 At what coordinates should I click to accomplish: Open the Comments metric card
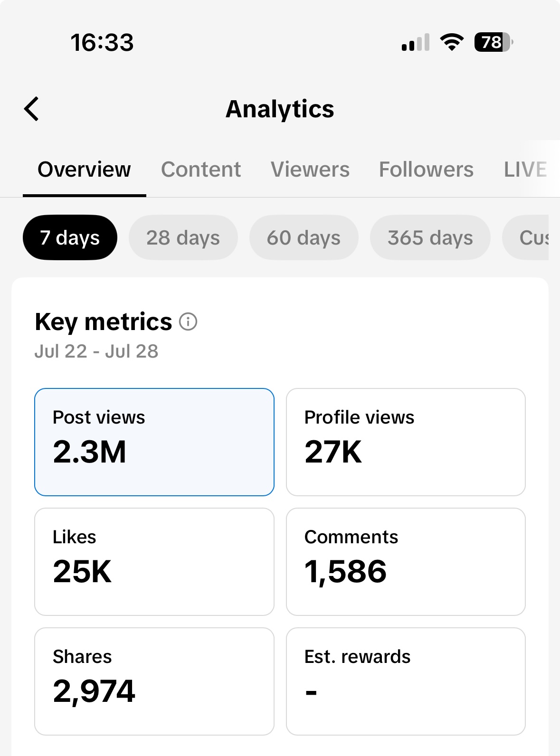pos(406,562)
